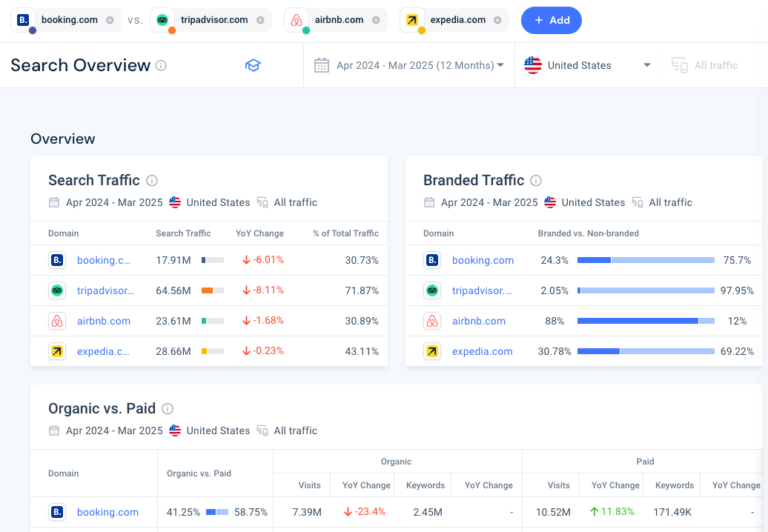Viewport: 768px width, 532px height.
Task: Click airbnb.com branded vs non-branded bar
Action: pos(646,321)
